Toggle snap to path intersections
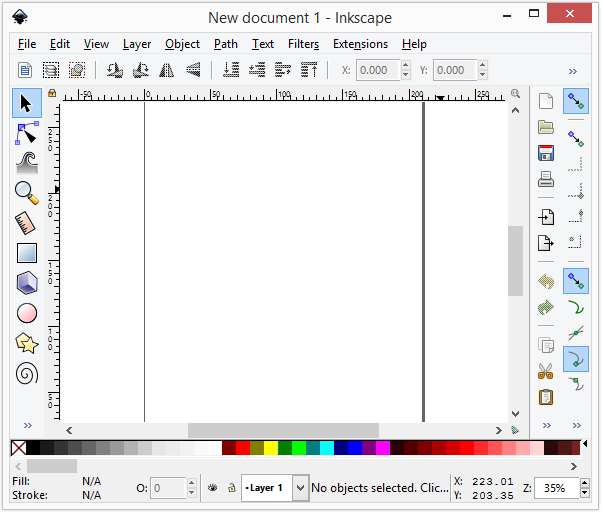 [x=576, y=333]
